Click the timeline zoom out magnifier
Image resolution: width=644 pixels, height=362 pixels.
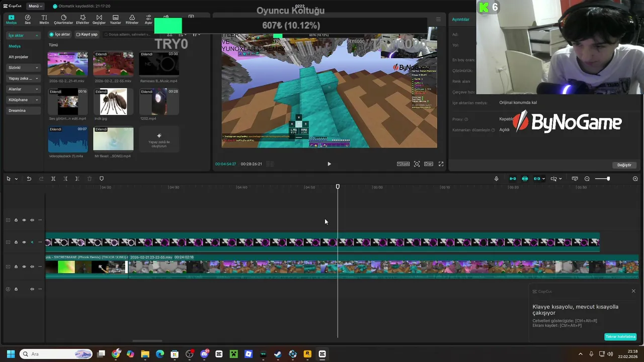coord(587,178)
